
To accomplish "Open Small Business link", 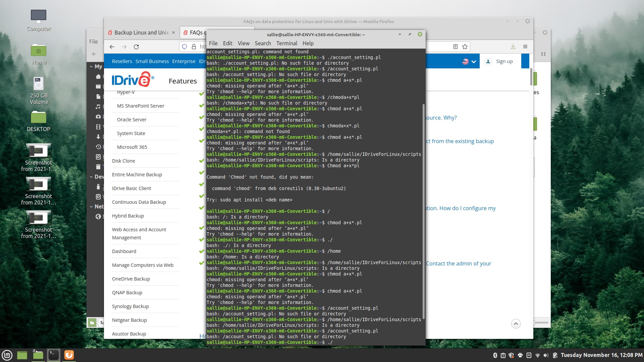I will [x=152, y=61].
